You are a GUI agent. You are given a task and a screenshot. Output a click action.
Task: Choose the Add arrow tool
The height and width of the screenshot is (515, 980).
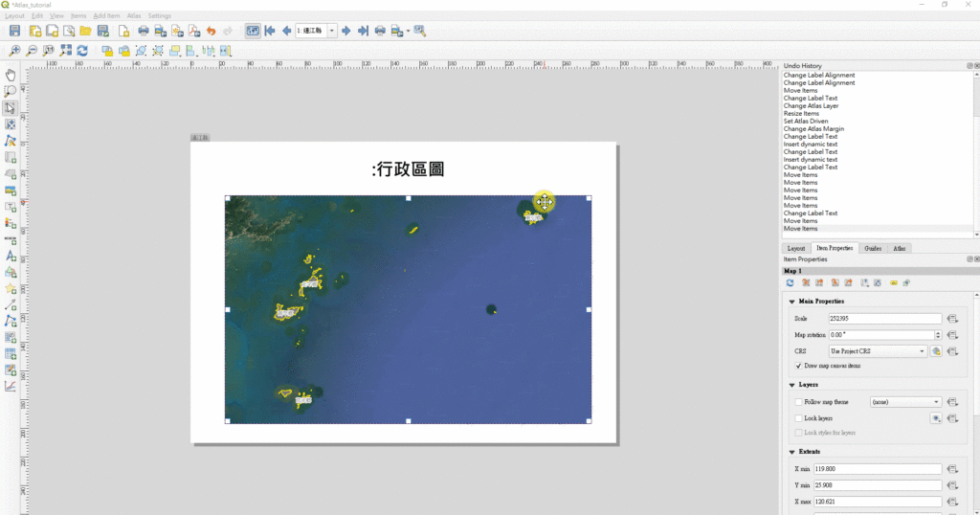pos(11,305)
